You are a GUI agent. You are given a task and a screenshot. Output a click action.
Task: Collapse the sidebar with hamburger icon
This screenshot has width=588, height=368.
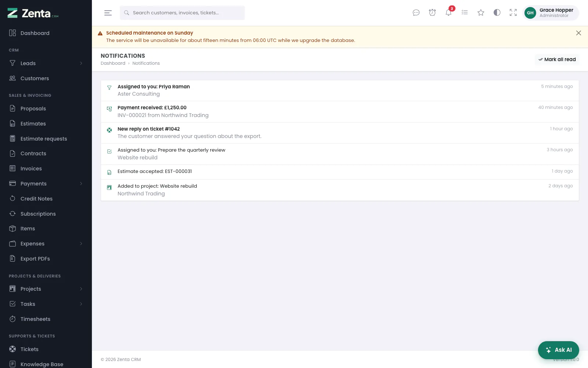108,13
